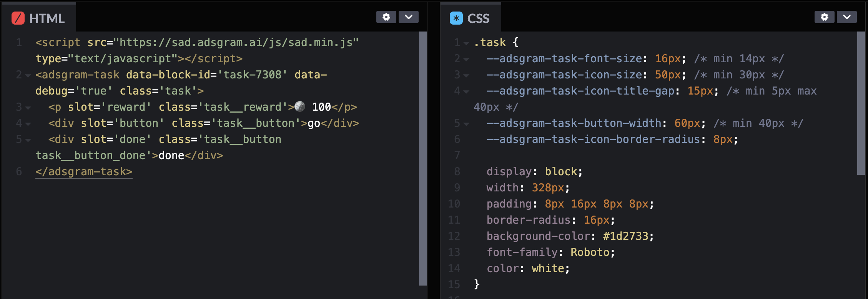Click the coin emoji in reward line
This screenshot has width=868, height=299.
coord(300,106)
